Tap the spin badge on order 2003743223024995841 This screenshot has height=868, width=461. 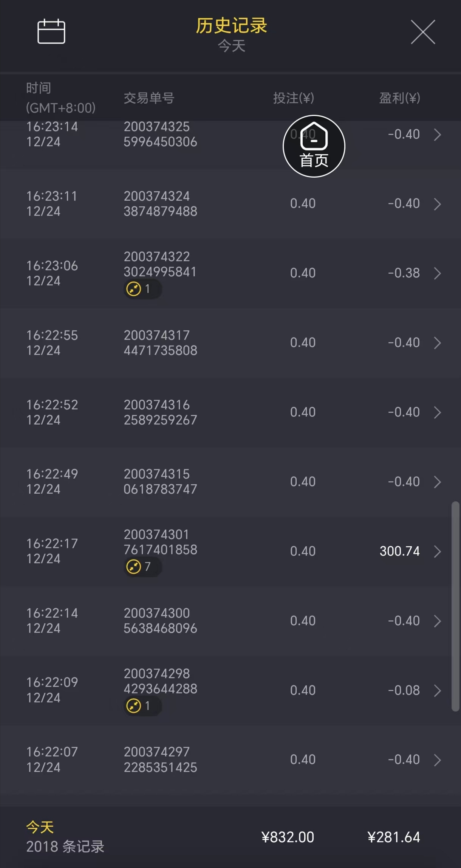click(142, 289)
